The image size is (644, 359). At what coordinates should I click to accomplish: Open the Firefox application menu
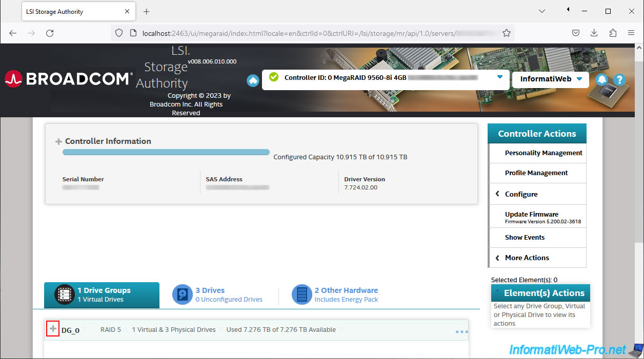631,33
